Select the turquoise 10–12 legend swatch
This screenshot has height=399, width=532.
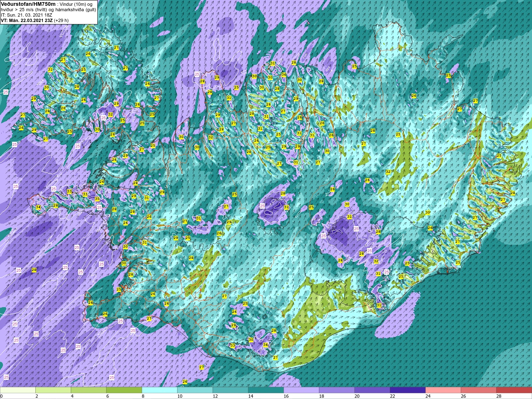pyautogui.click(x=195, y=390)
